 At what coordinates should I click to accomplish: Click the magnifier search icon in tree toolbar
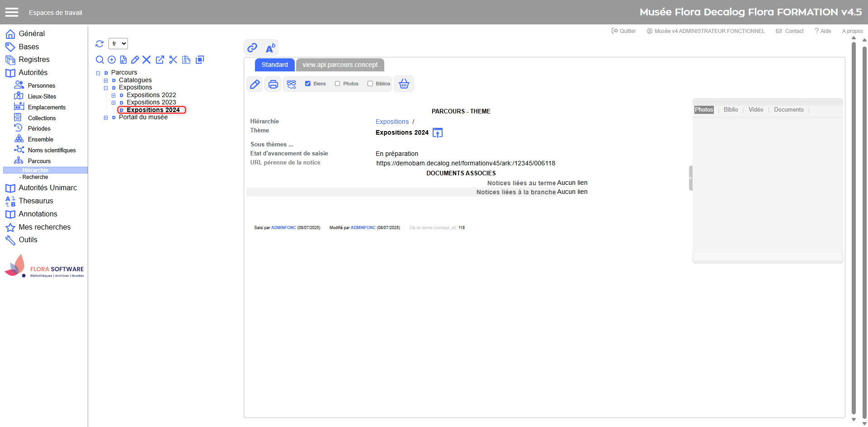pyautogui.click(x=100, y=60)
